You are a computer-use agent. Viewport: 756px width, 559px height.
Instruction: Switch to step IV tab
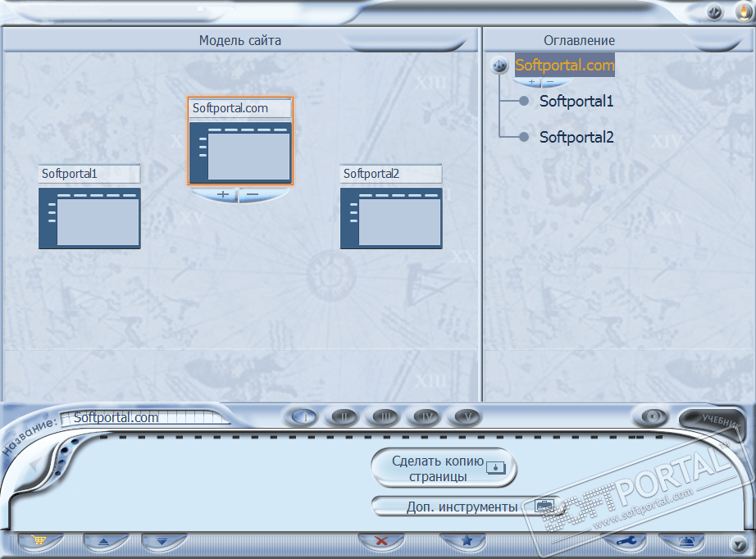coord(426,416)
